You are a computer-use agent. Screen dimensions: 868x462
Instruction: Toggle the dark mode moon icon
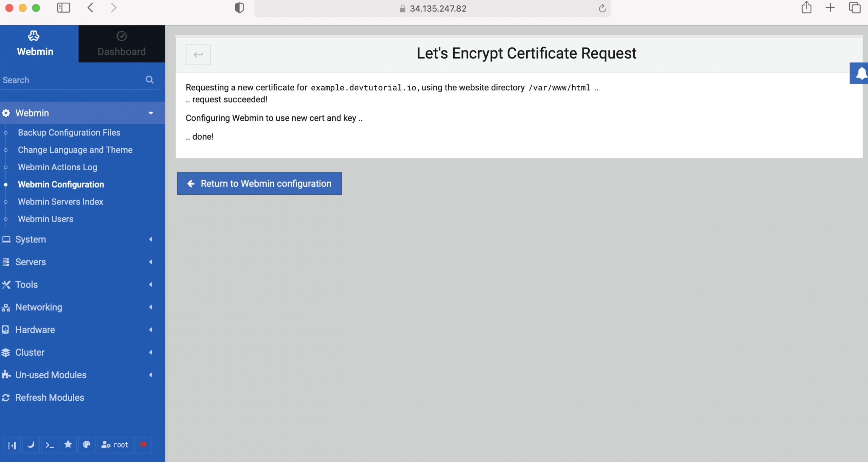pyautogui.click(x=31, y=445)
